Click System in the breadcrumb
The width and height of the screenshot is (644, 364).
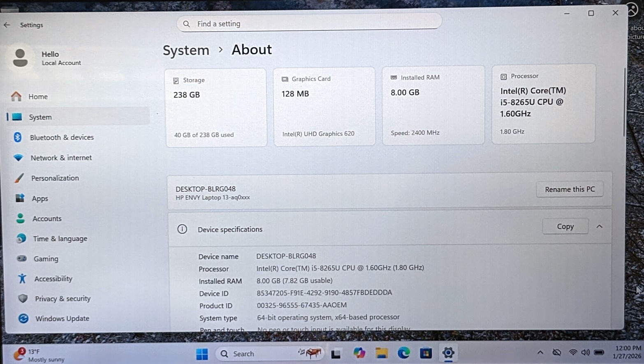186,50
